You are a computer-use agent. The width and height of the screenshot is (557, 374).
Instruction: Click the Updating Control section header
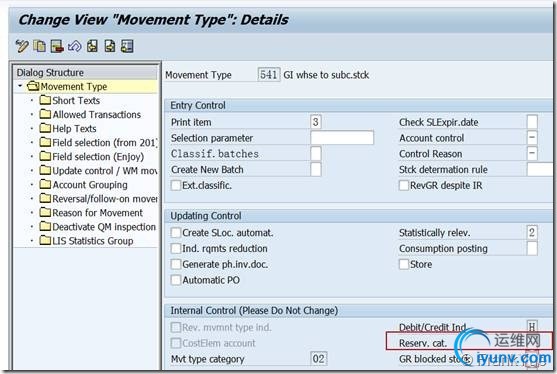(x=359, y=216)
